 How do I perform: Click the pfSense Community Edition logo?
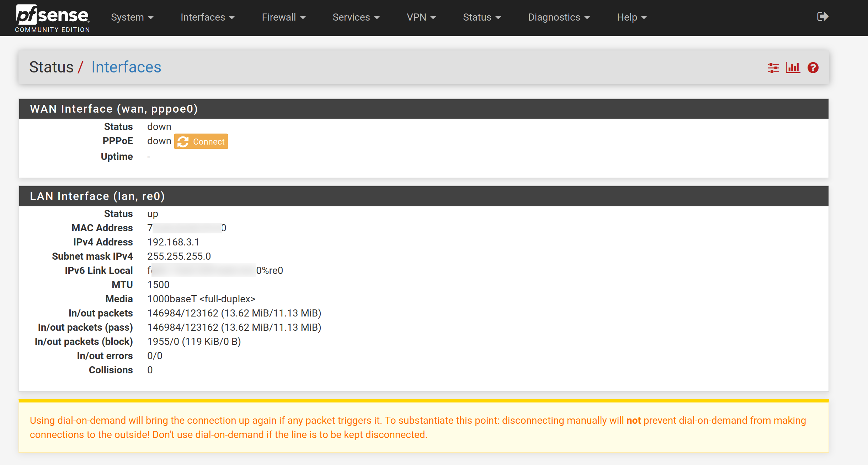52,18
